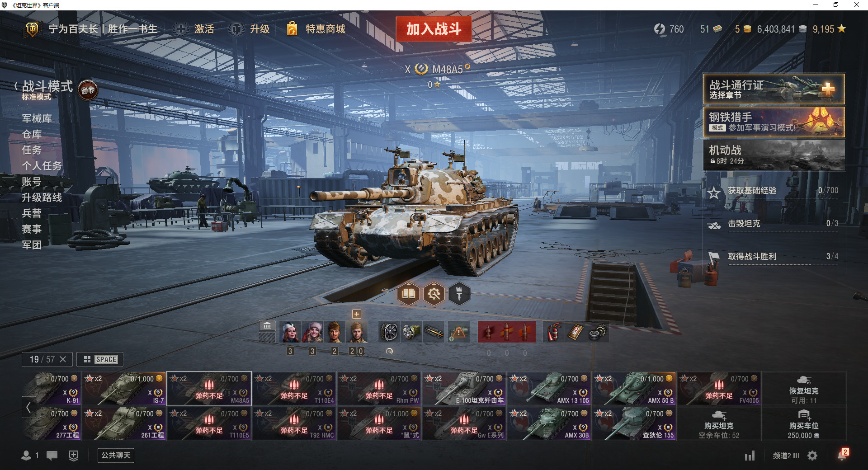868x470 pixels.
Task: Select the AMX 13 105 tank thumbnail
Action: tap(549, 389)
